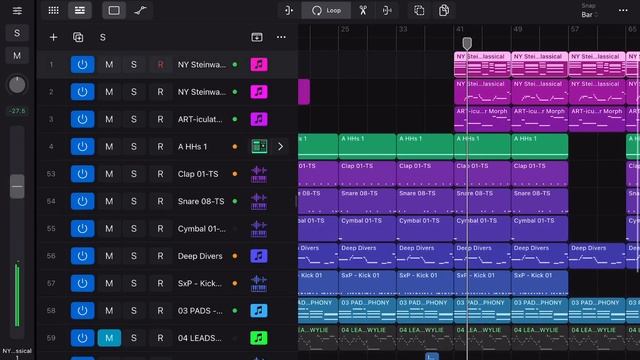Toggle the Loop button

[x=326, y=11]
